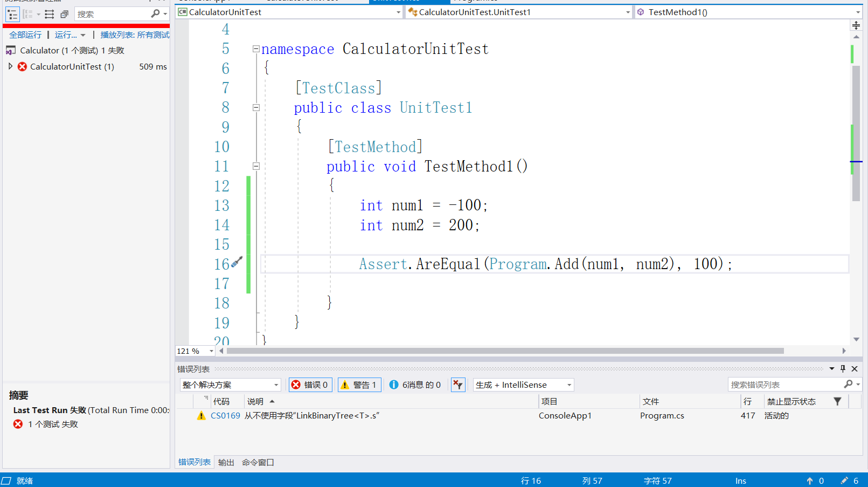Viewport: 868px width, 487px height.
Task: Click the editor horizontal scrollbar thumb
Action: [x=505, y=351]
